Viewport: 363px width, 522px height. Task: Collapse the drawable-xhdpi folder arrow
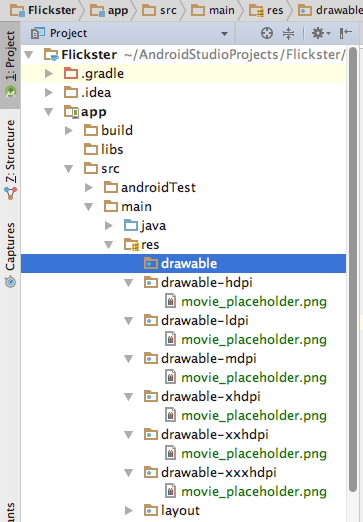pos(129,397)
